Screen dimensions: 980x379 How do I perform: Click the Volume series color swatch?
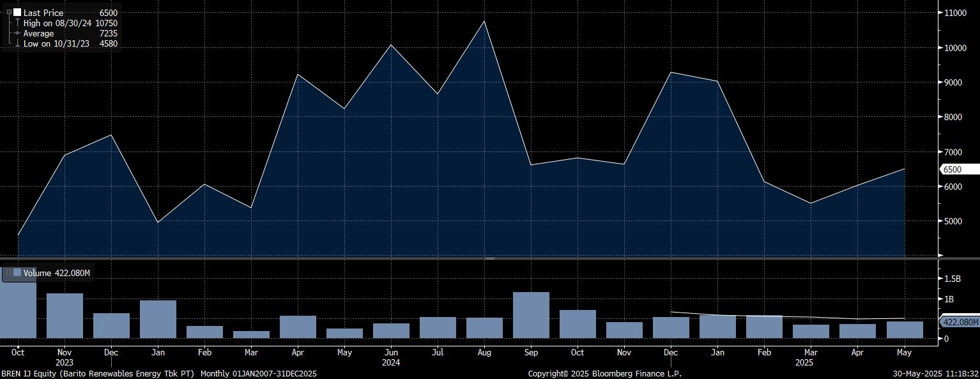pyautogui.click(x=17, y=273)
